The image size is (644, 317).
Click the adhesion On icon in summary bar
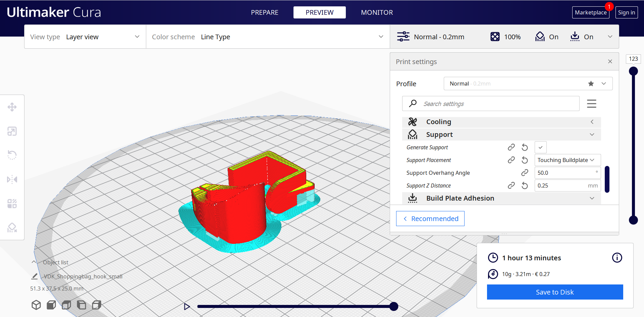point(575,37)
